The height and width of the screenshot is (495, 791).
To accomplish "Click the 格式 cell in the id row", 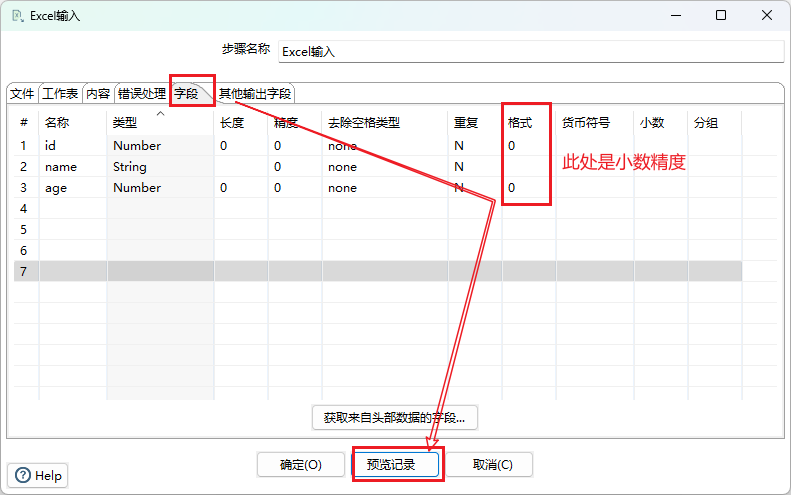I will (x=528, y=146).
